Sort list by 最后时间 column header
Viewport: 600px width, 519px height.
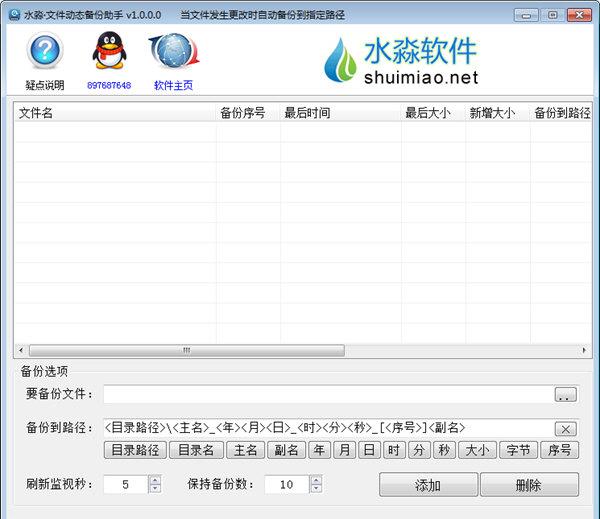[x=339, y=113]
